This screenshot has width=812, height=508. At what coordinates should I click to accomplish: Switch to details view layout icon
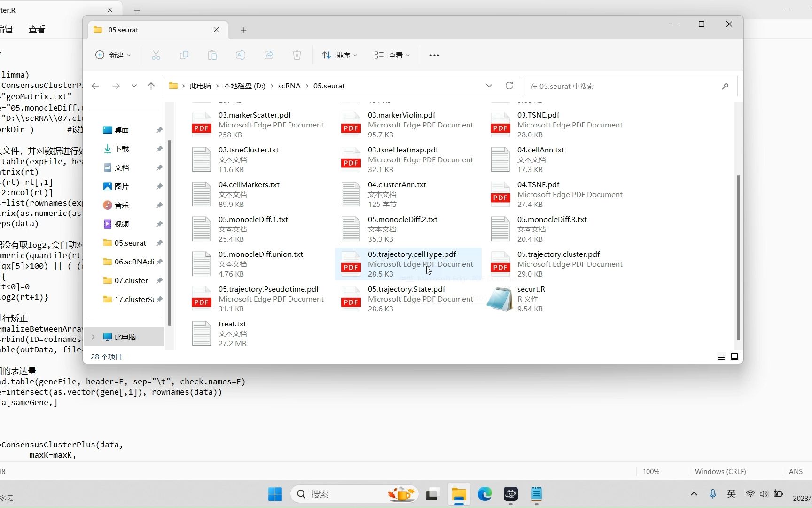click(721, 357)
